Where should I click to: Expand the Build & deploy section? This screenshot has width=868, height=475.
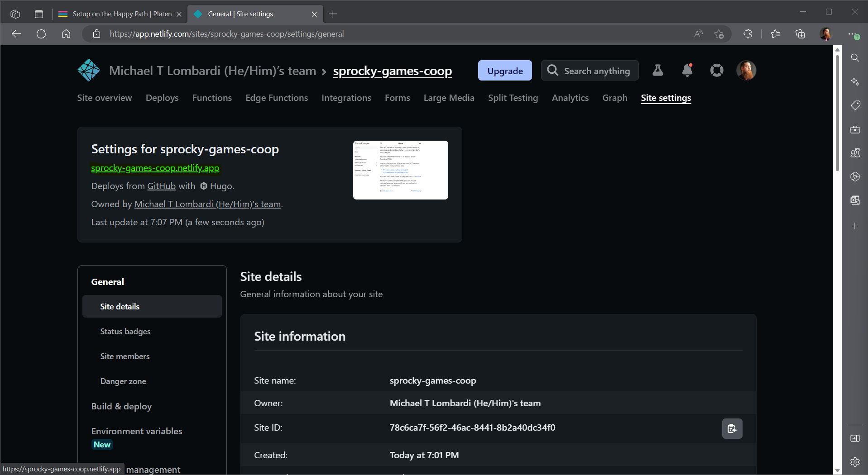pyautogui.click(x=121, y=406)
